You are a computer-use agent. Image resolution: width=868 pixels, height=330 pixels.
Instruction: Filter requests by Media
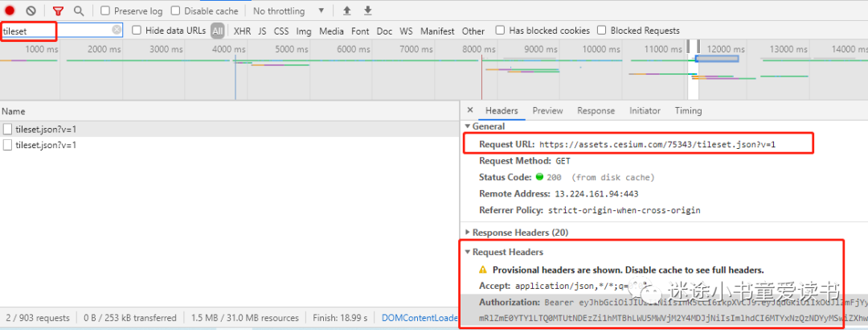tap(331, 31)
